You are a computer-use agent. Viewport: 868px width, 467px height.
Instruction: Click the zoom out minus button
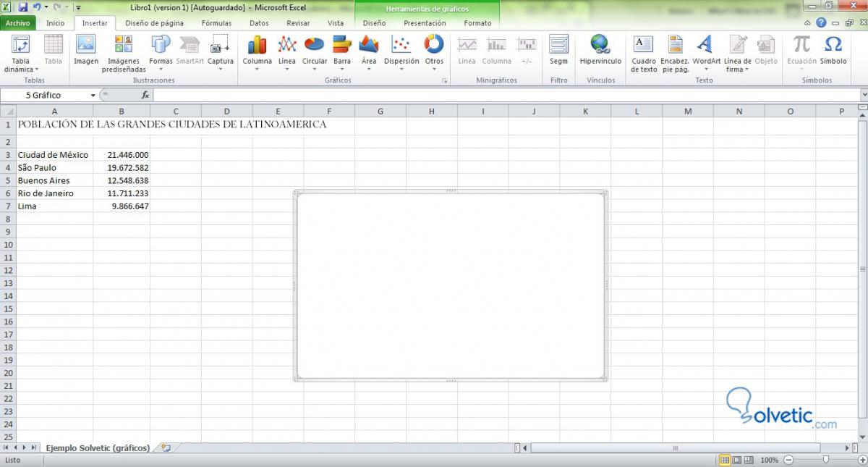[788, 460]
